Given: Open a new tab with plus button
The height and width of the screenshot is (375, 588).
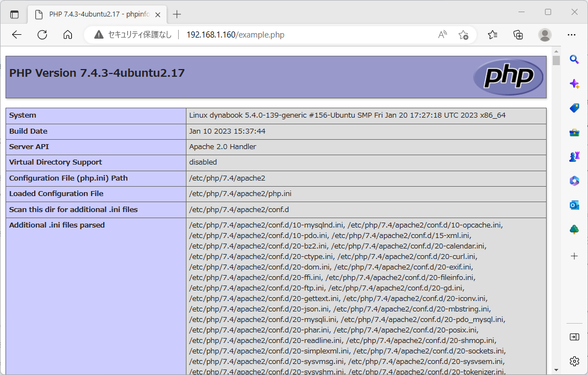Looking at the screenshot, I should 177,14.
